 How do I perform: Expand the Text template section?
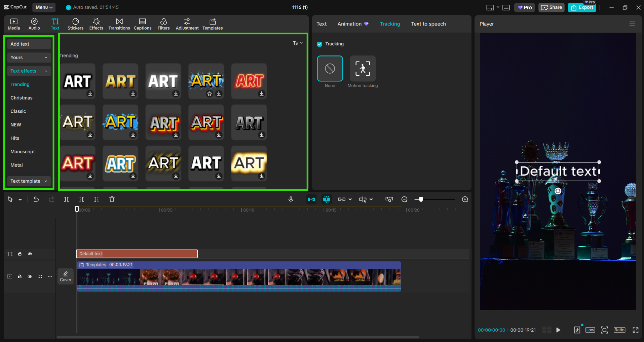[29, 181]
